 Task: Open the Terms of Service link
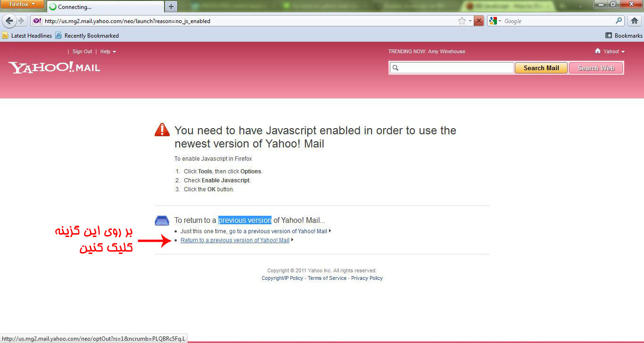(327, 278)
